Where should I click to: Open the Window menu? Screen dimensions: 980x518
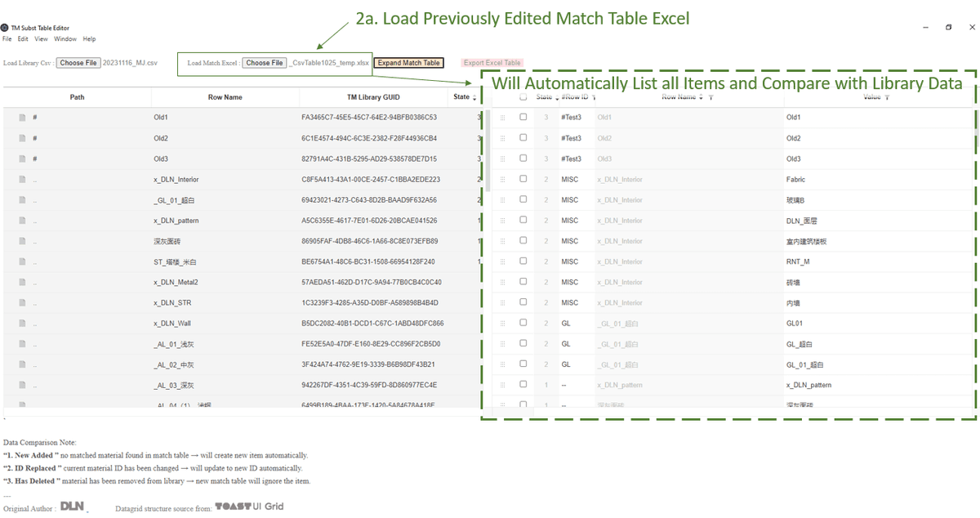pyautogui.click(x=65, y=39)
